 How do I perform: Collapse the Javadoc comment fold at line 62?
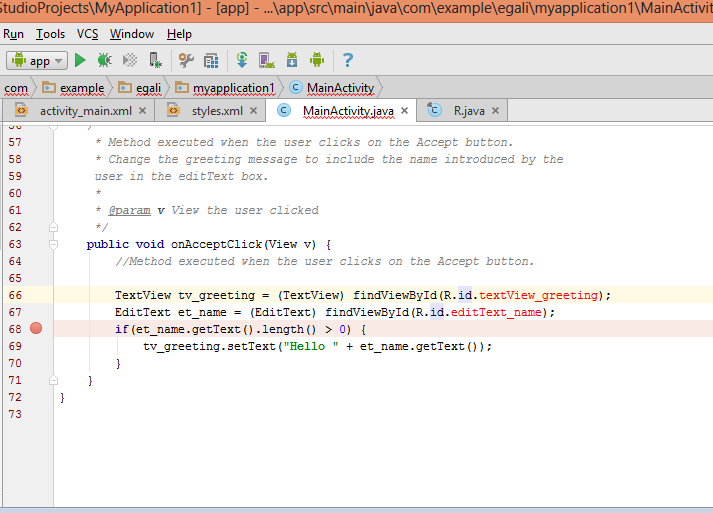tap(53, 227)
